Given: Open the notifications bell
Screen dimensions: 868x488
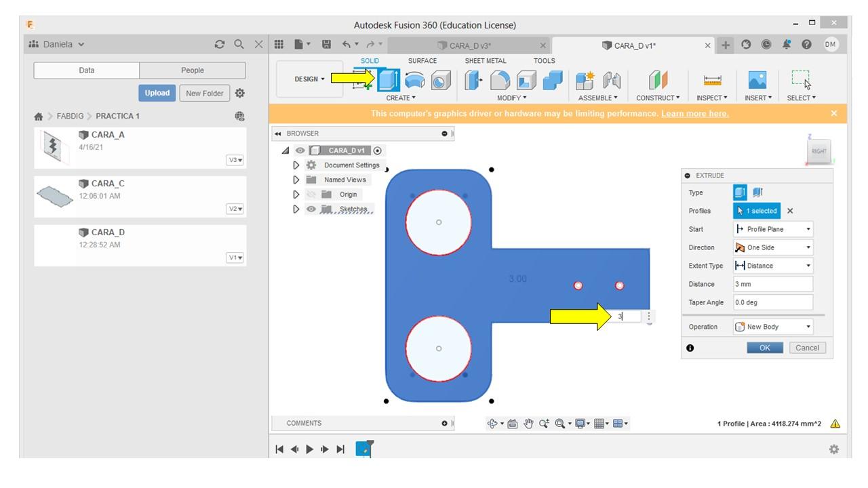Looking at the screenshot, I should (787, 45).
